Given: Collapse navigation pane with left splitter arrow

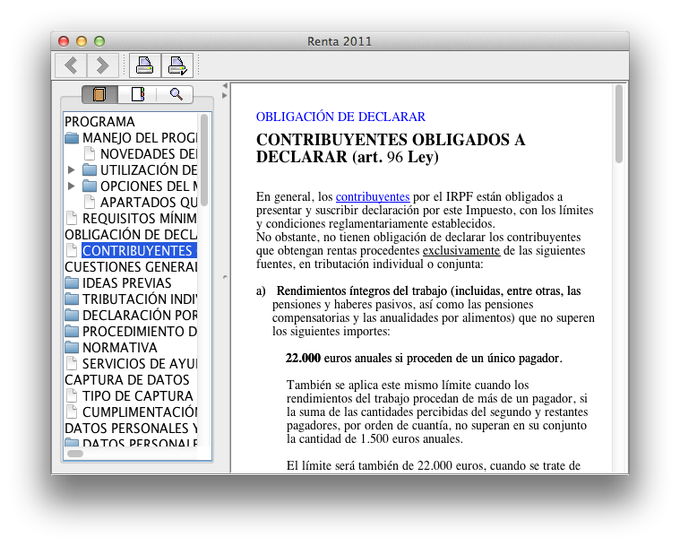Looking at the screenshot, I should pos(225,85).
